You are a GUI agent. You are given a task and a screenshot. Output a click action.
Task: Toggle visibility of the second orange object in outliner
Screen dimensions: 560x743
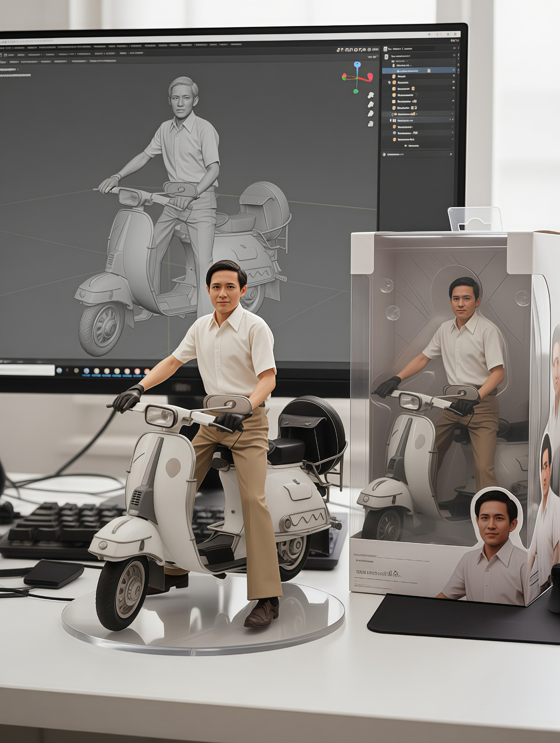(453, 82)
